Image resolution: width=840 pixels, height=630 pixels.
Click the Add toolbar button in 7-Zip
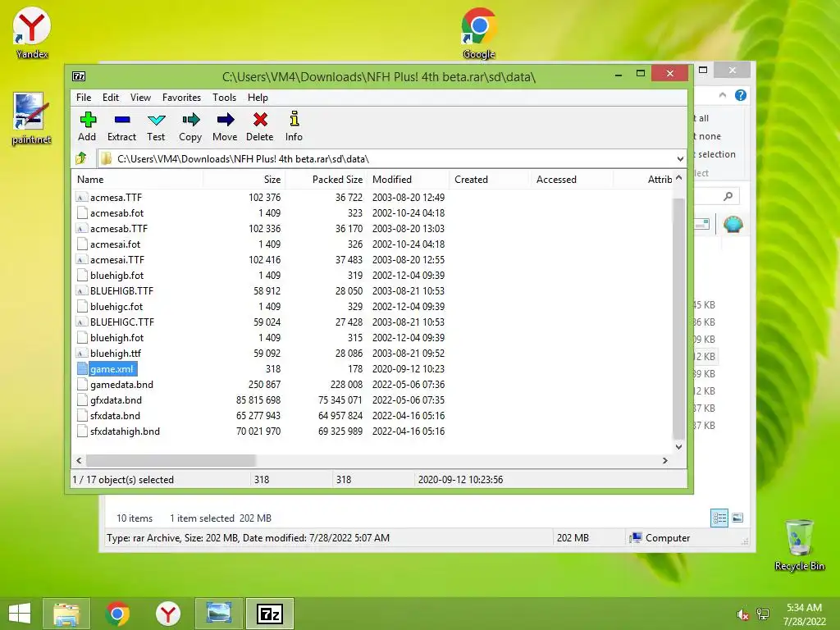coord(87,126)
